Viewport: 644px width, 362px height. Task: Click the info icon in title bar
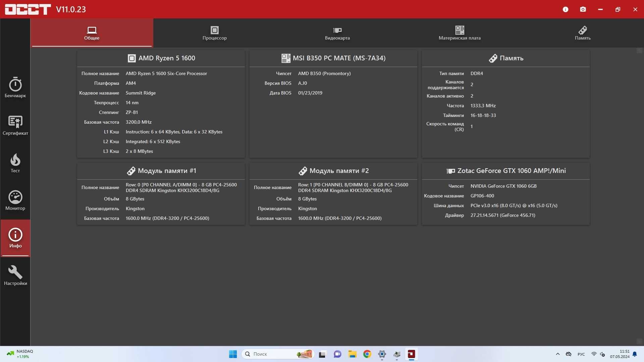[x=566, y=9]
